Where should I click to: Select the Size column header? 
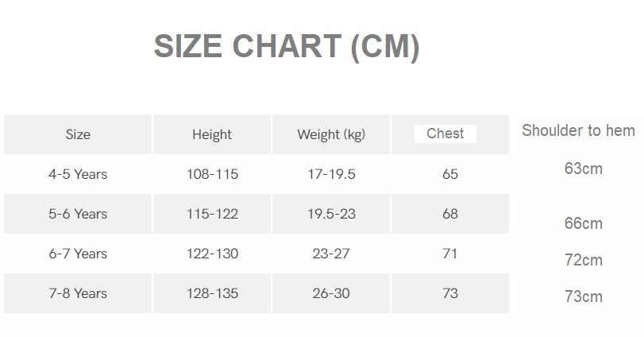pos(78,134)
